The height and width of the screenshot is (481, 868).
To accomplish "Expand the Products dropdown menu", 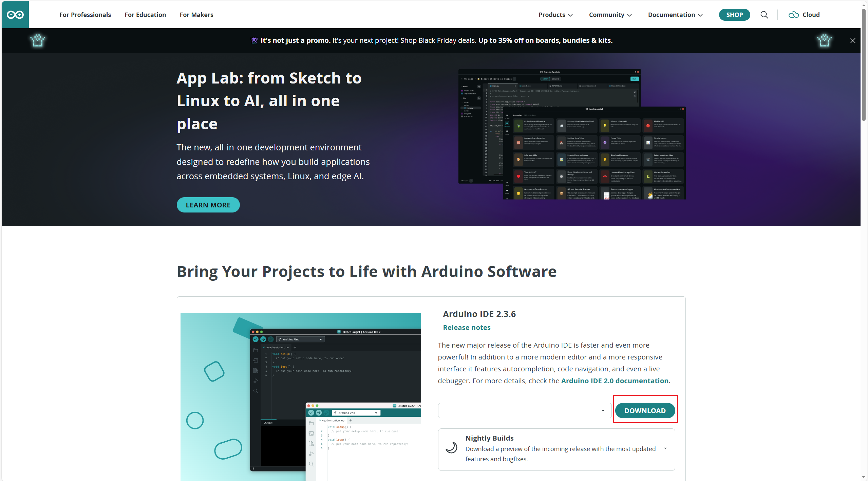I will coord(555,15).
